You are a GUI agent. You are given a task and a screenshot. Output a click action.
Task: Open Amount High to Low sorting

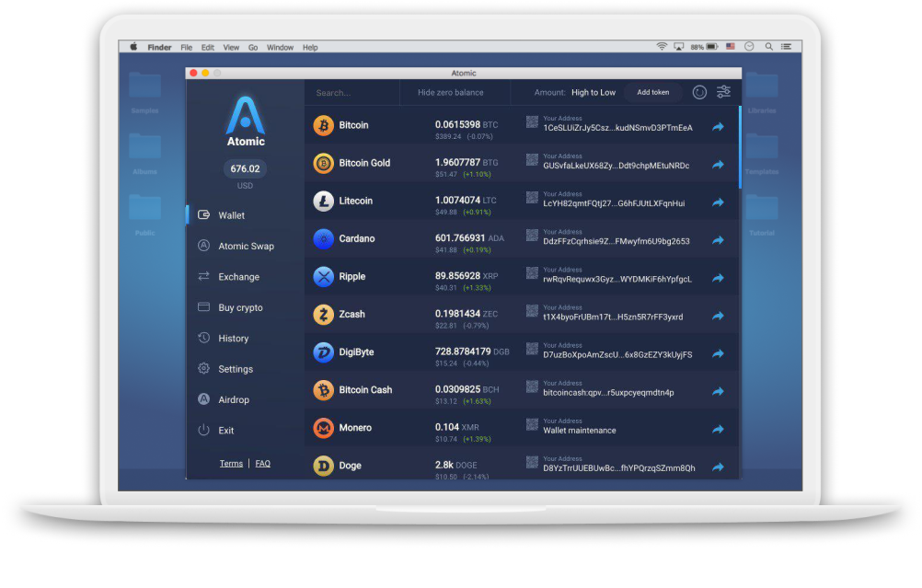[574, 92]
